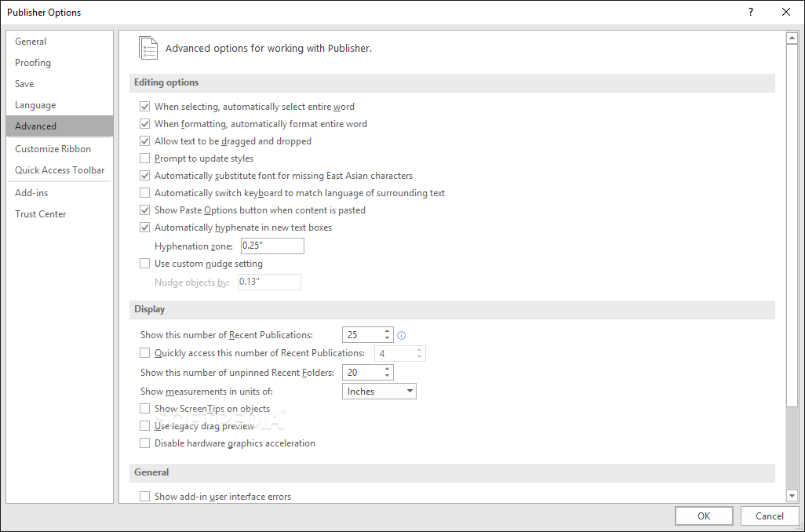
Task: Decrease unpinned Recent Folders count
Action: [387, 376]
